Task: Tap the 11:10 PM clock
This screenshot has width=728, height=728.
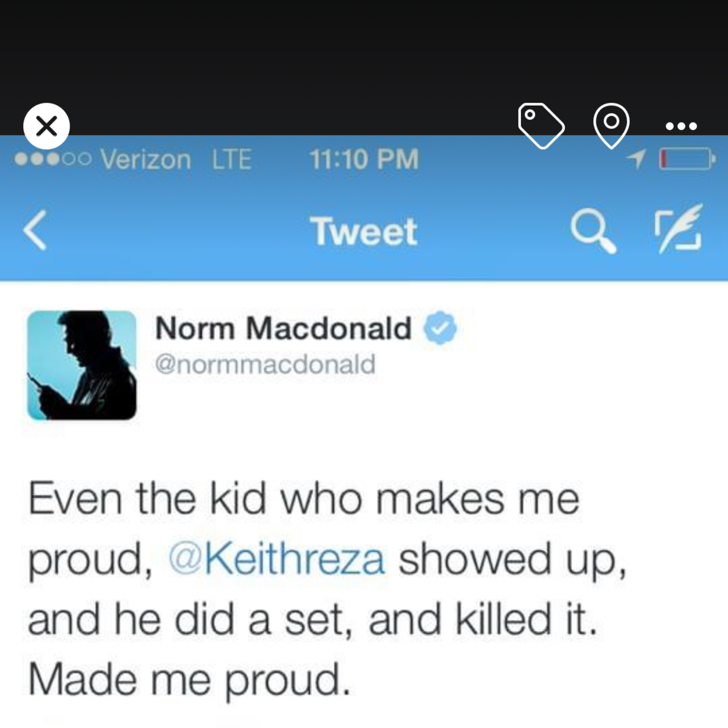Action: click(x=364, y=159)
